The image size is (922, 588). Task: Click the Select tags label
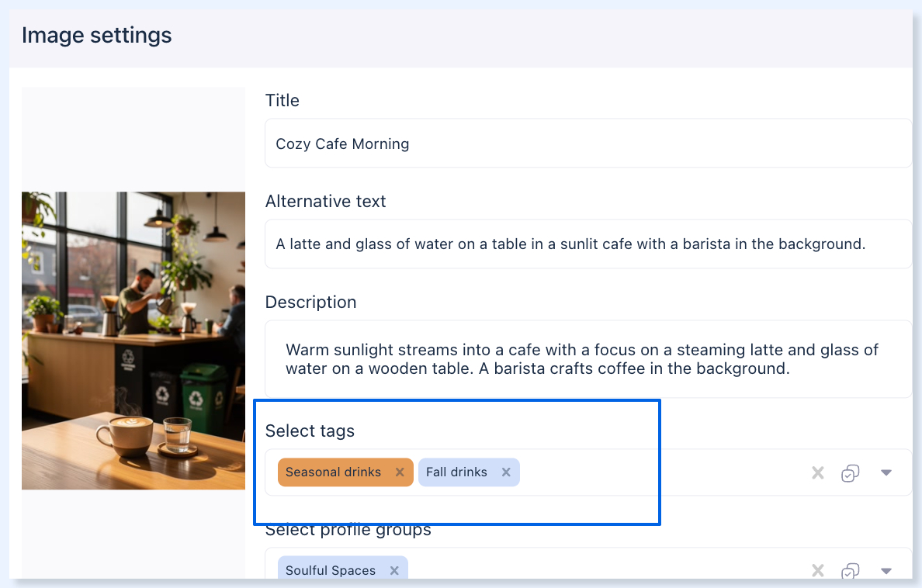310,431
